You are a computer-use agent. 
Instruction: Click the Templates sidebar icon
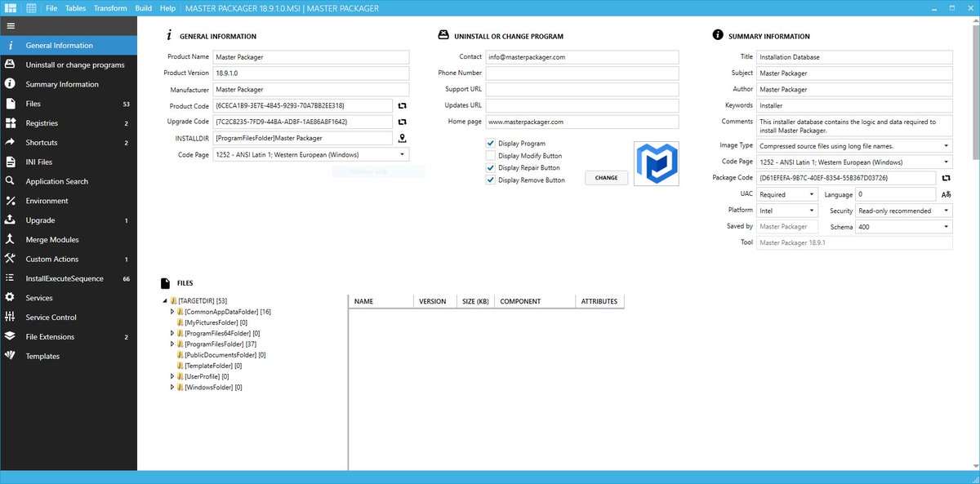(10, 356)
